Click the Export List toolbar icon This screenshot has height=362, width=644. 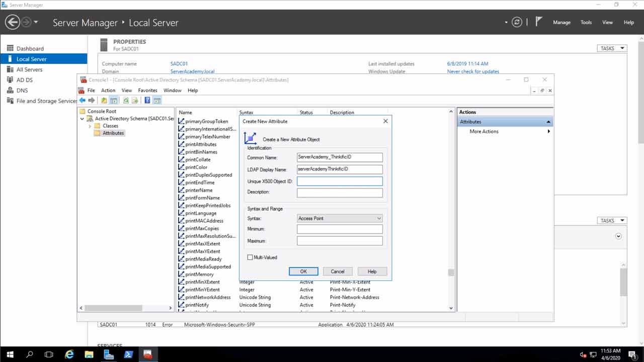[135, 100]
